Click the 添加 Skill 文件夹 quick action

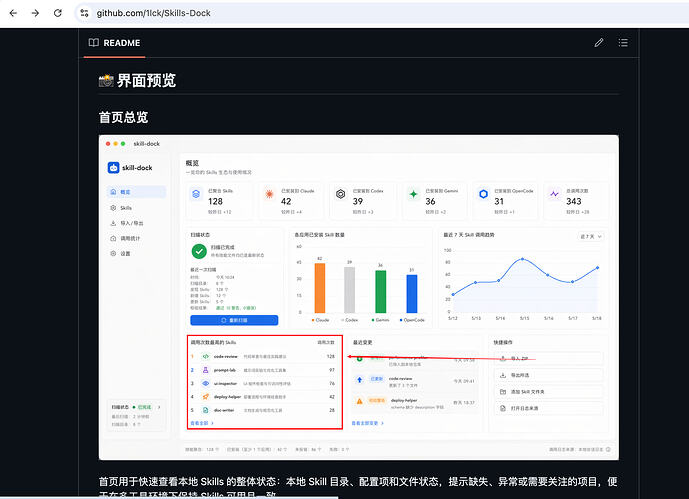(548, 392)
